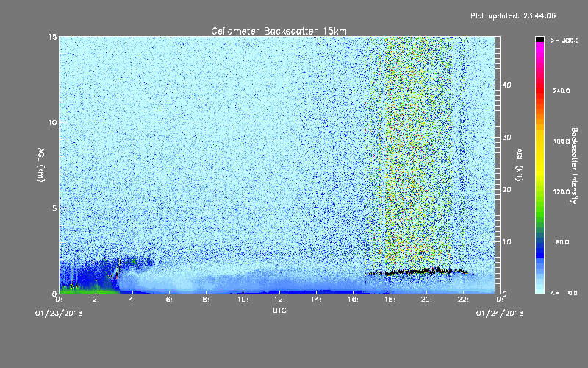Screen dimensions: 588x368
Task: Click the '<= 0.0' colorbar value
Action: tap(564, 293)
